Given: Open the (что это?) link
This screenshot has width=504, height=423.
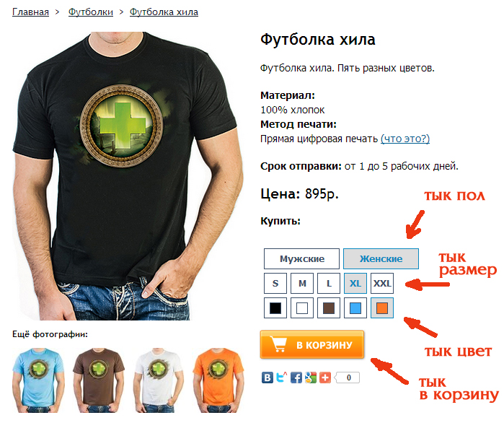Looking at the screenshot, I should (405, 139).
